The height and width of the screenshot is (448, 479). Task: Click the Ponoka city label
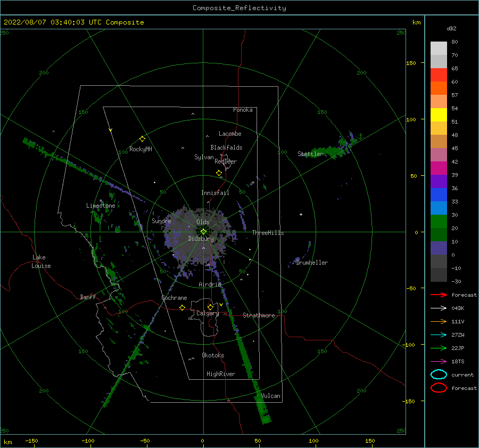click(243, 110)
